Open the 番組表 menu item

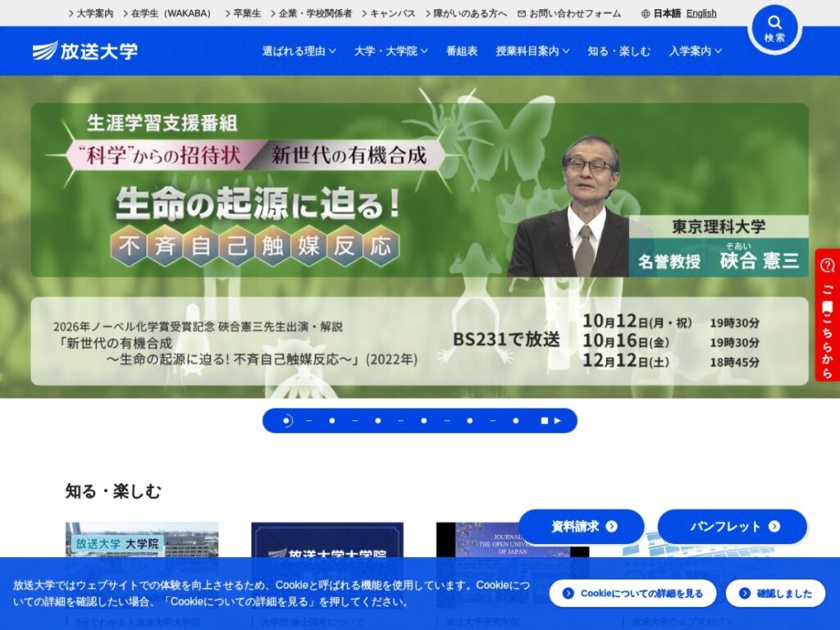click(462, 51)
